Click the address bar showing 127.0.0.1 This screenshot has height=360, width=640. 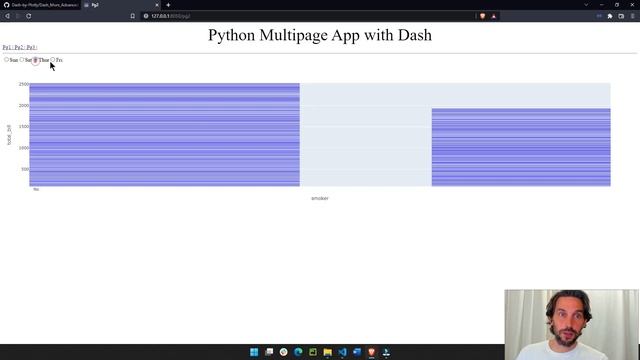308,16
